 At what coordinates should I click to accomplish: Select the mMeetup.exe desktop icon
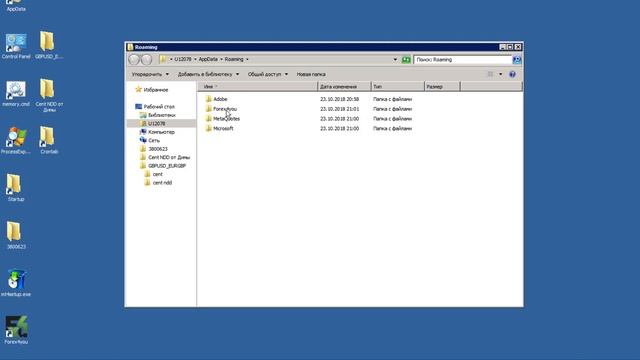pyautogui.click(x=16, y=283)
